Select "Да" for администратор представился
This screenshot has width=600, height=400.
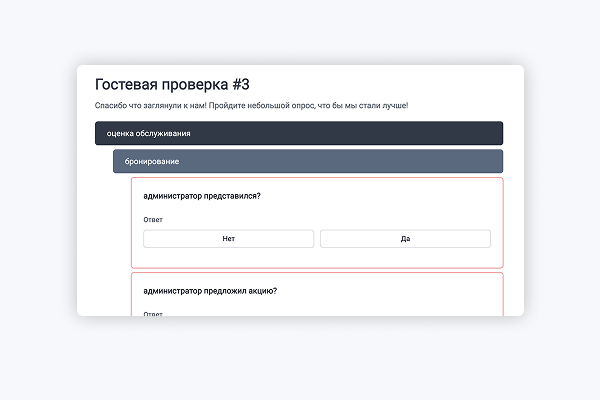point(405,239)
